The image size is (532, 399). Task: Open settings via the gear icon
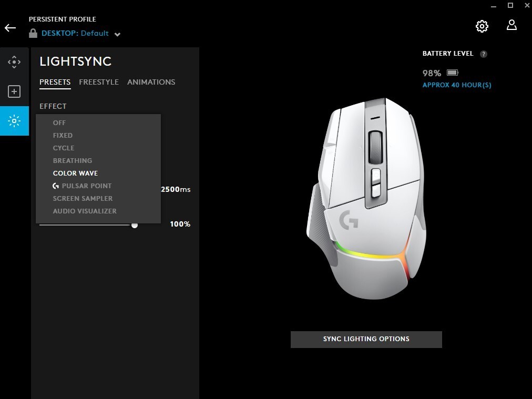[x=482, y=26]
